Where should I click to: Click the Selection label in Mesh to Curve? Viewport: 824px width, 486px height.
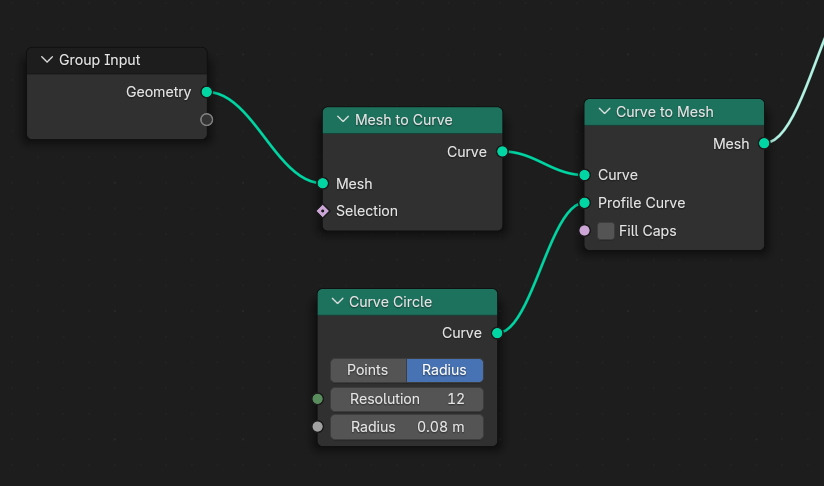coord(367,211)
